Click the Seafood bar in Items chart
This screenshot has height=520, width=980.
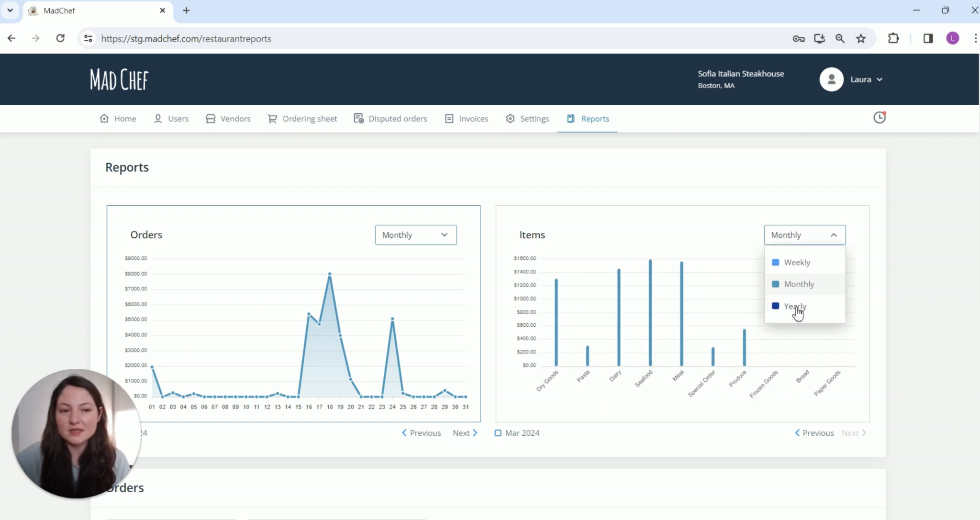[650, 313]
